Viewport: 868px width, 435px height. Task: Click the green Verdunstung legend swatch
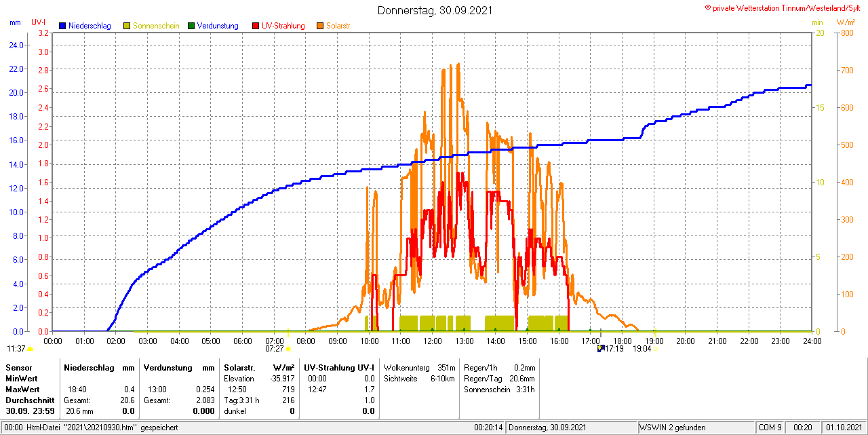191,26
